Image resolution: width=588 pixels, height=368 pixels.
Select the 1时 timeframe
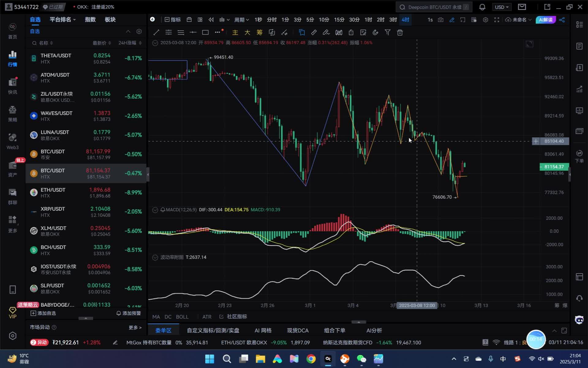368,20
